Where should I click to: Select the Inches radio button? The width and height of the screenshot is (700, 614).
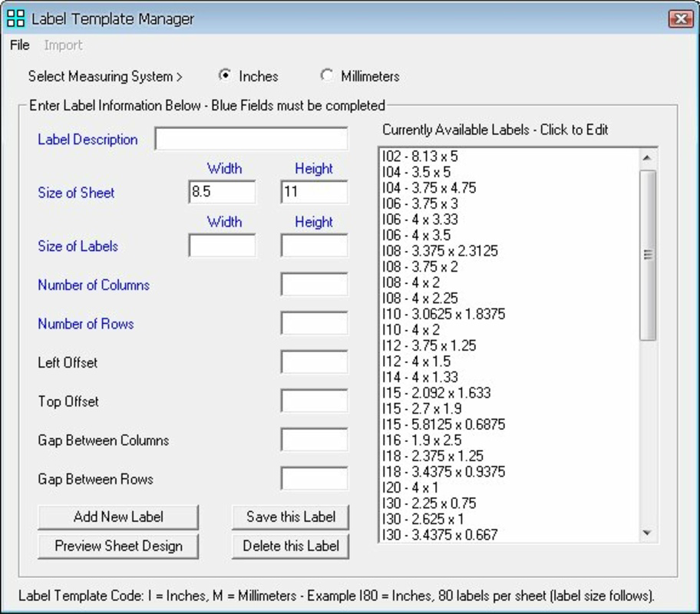click(225, 75)
